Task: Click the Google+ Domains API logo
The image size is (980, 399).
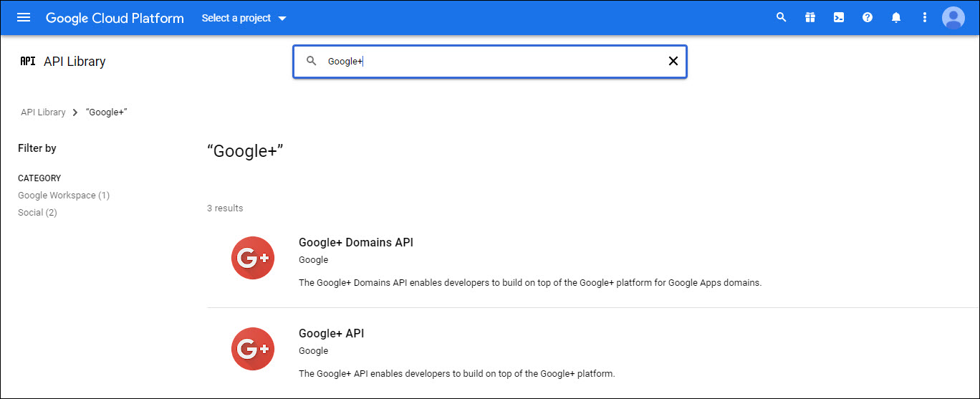Action: pos(253,258)
